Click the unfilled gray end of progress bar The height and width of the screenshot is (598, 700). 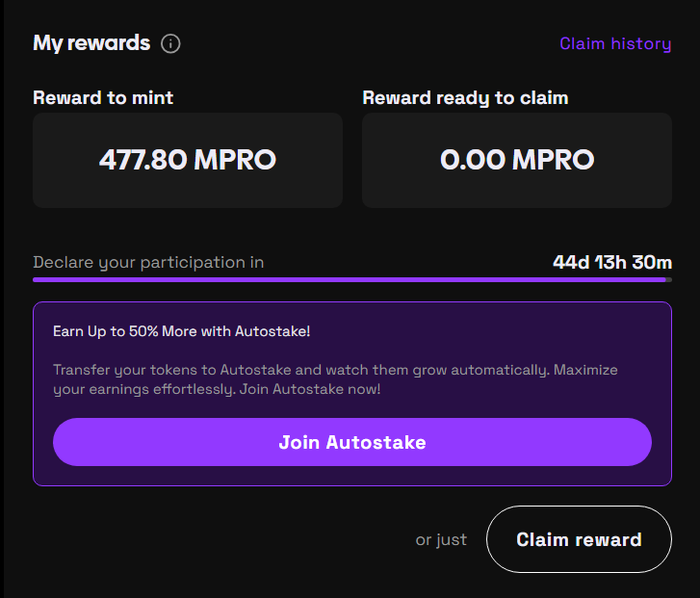click(668, 279)
